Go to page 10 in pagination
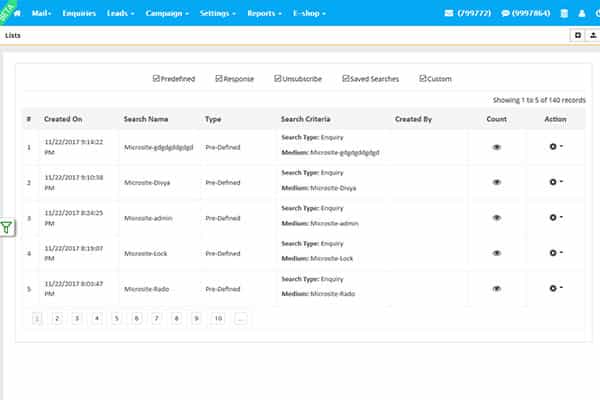This screenshot has width=600, height=400. coord(218,318)
